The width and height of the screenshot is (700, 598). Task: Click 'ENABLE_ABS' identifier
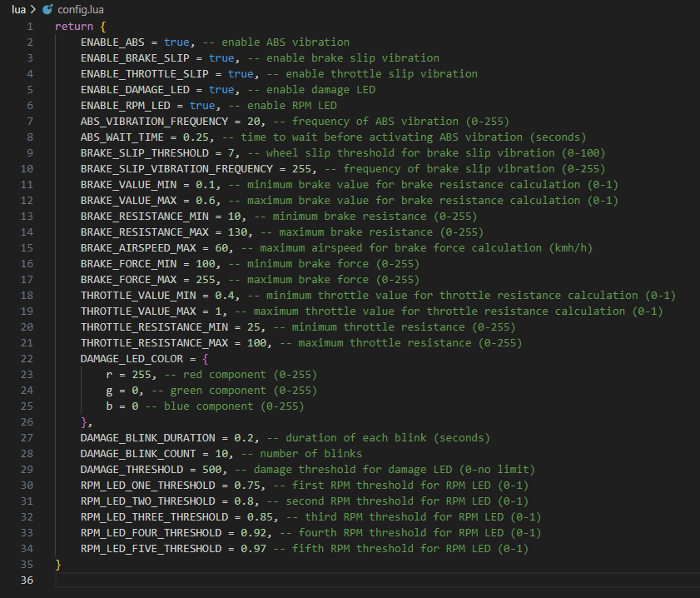click(112, 42)
